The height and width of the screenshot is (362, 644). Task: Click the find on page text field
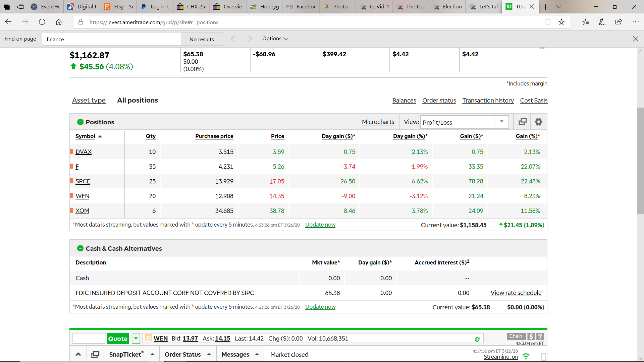click(x=111, y=39)
